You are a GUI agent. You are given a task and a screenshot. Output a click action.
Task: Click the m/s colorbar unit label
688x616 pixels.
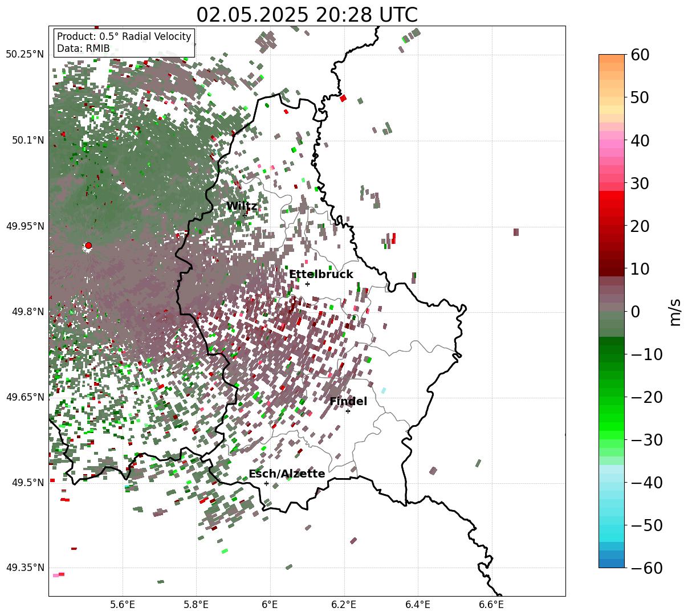(675, 311)
